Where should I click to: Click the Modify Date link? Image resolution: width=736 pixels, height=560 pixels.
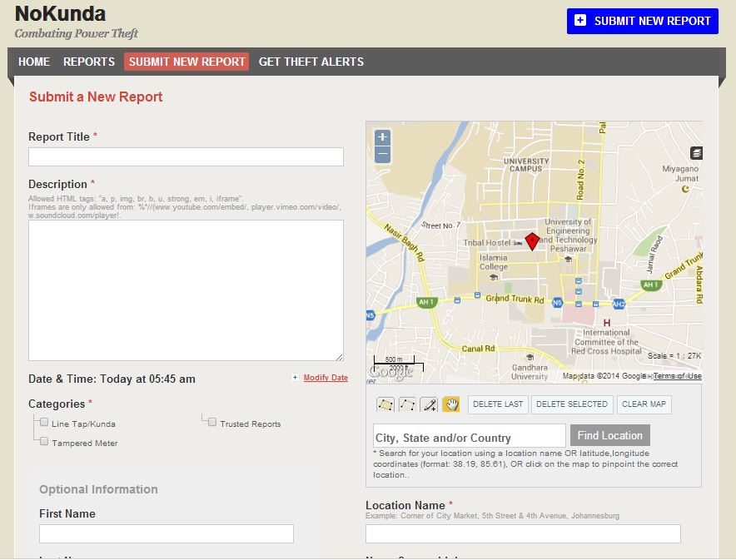[x=326, y=378]
